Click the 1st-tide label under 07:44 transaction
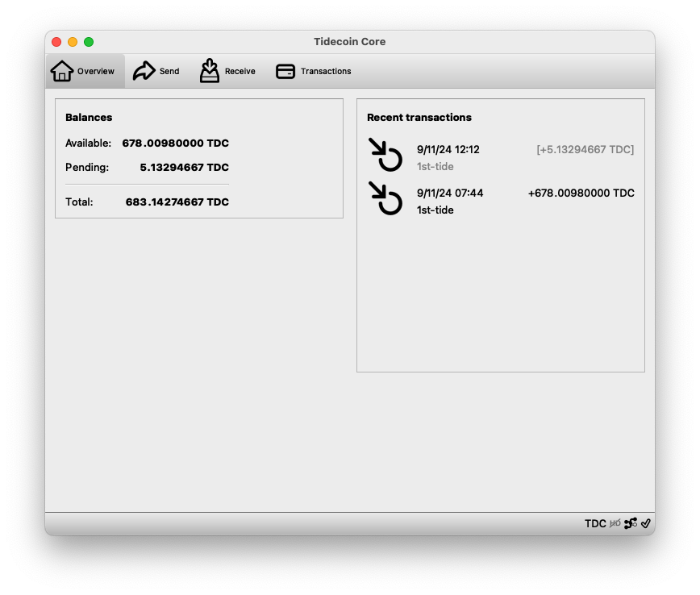This screenshot has height=595, width=700. click(435, 210)
